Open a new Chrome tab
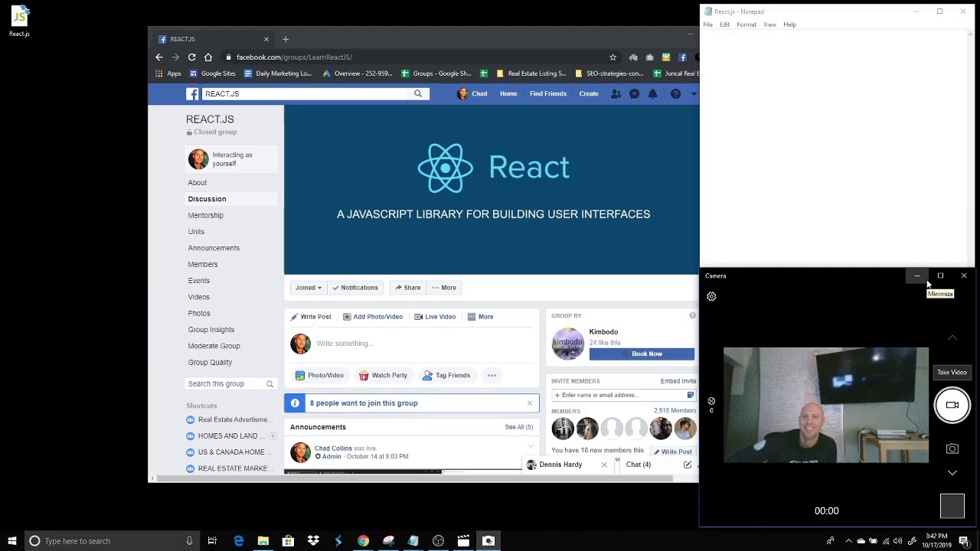This screenshot has height=551, width=980. (x=286, y=39)
